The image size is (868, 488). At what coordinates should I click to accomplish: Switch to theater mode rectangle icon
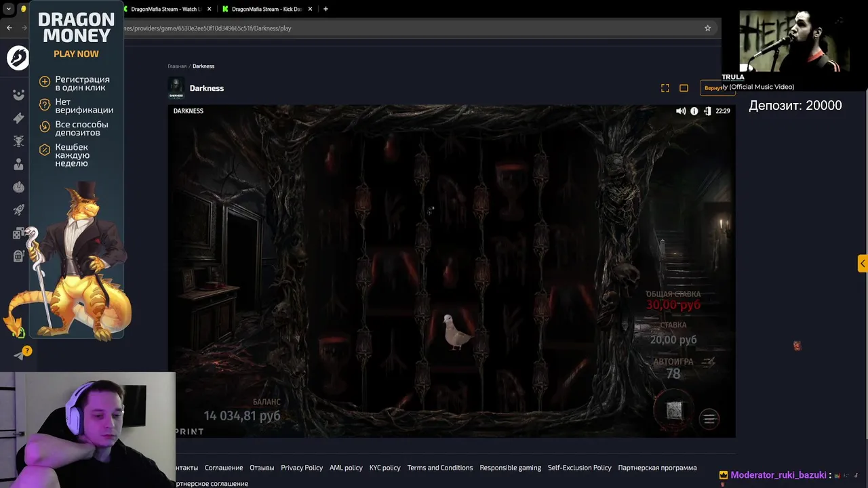point(684,88)
